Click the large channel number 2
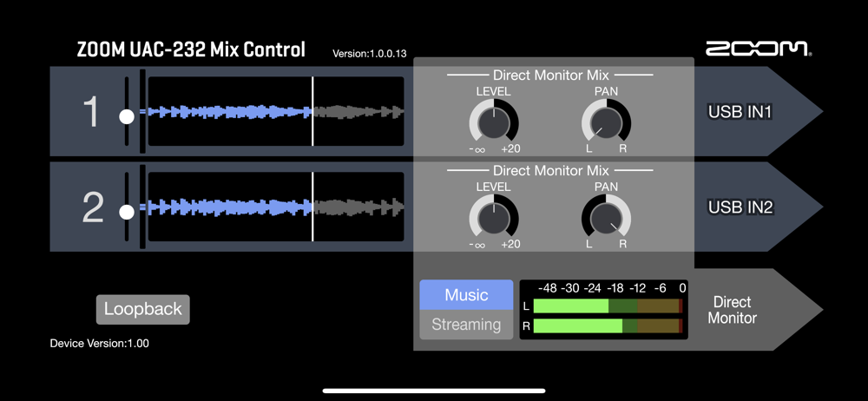868x401 pixels. tap(93, 207)
